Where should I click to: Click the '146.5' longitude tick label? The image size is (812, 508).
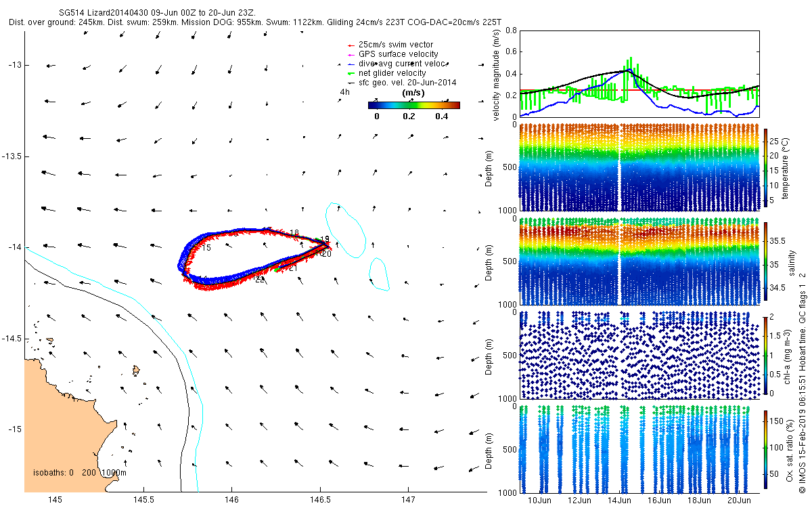pos(320,499)
